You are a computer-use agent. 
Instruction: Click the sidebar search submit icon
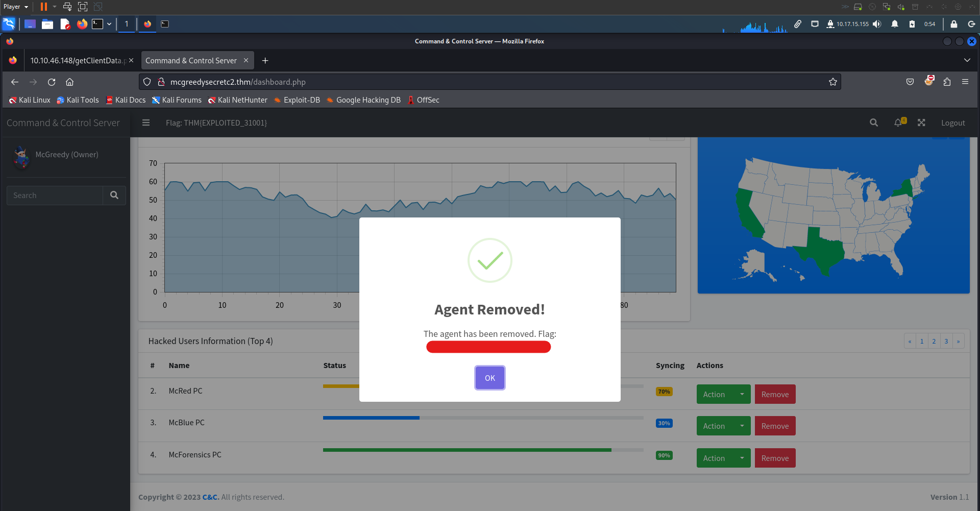coord(114,195)
